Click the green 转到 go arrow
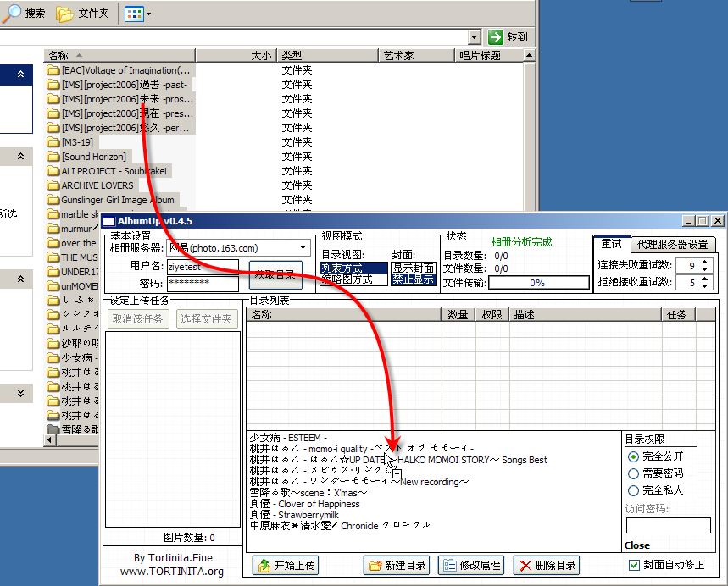The height and width of the screenshot is (586, 728). tap(496, 37)
